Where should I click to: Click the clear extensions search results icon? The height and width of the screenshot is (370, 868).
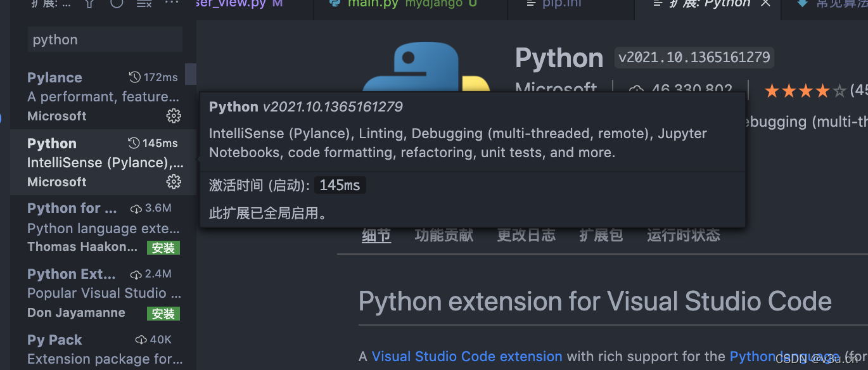click(x=144, y=3)
